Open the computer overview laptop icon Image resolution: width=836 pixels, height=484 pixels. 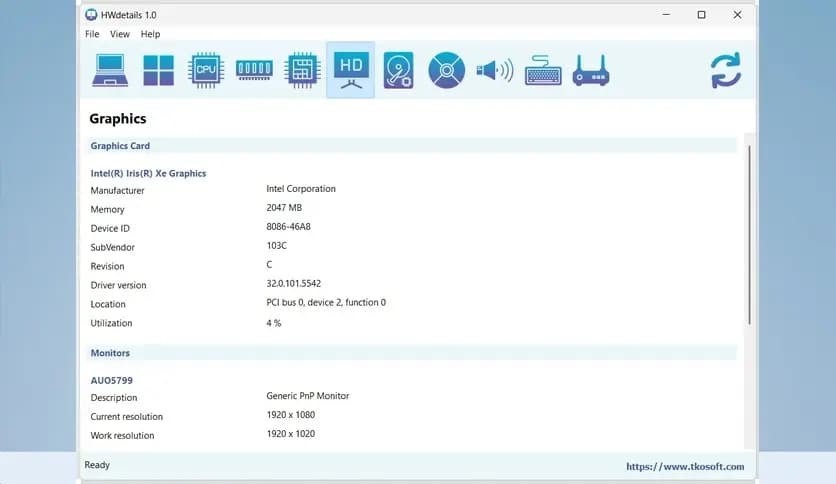tap(110, 70)
